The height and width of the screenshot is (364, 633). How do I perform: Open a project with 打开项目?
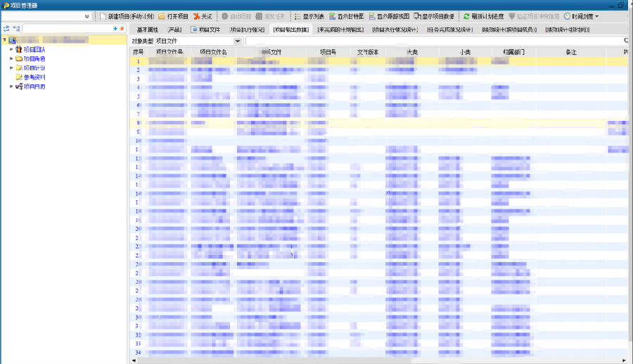pos(162,16)
